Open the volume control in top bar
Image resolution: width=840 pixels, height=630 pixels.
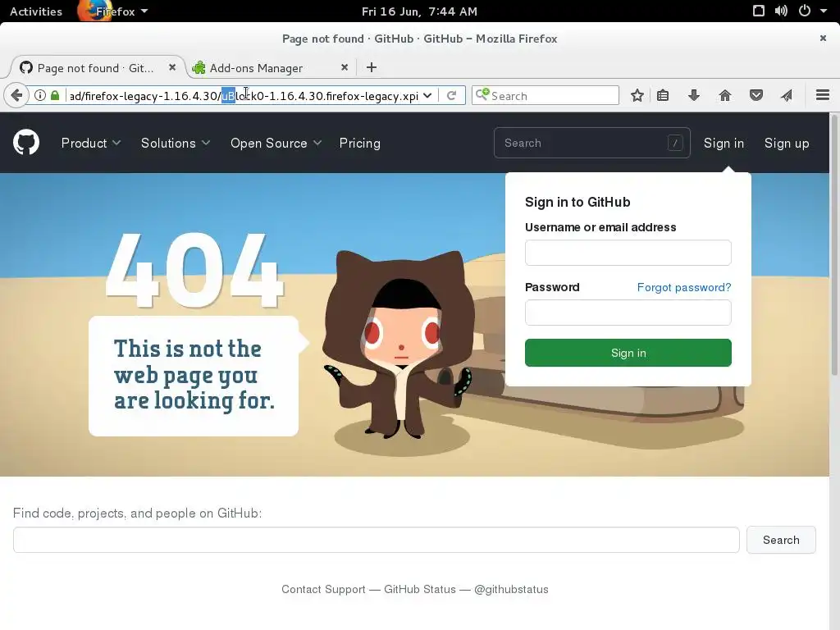pos(781,11)
